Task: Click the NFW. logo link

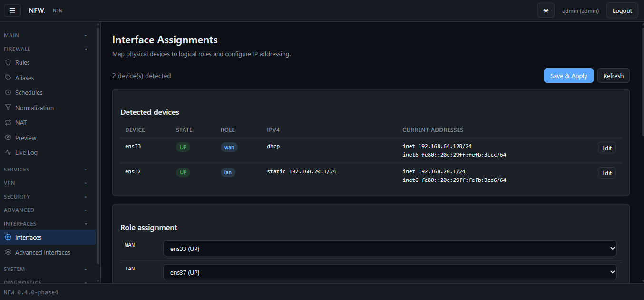Action: coord(37,10)
